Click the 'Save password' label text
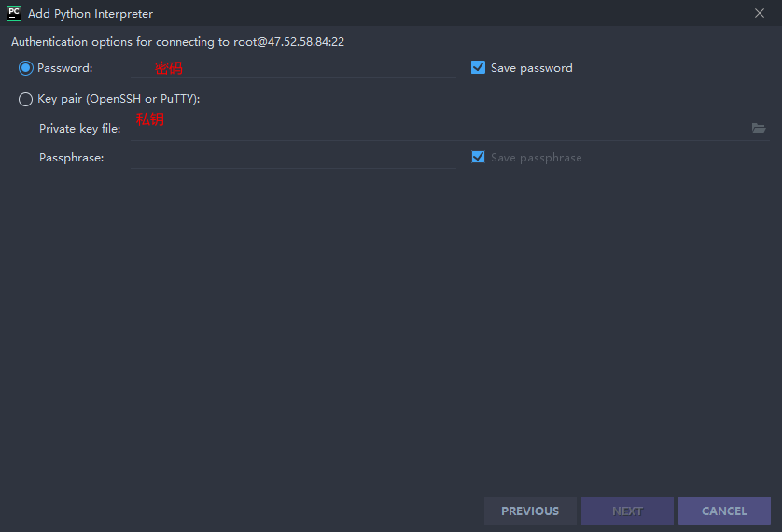Viewport: 782px width, 532px height. point(532,68)
